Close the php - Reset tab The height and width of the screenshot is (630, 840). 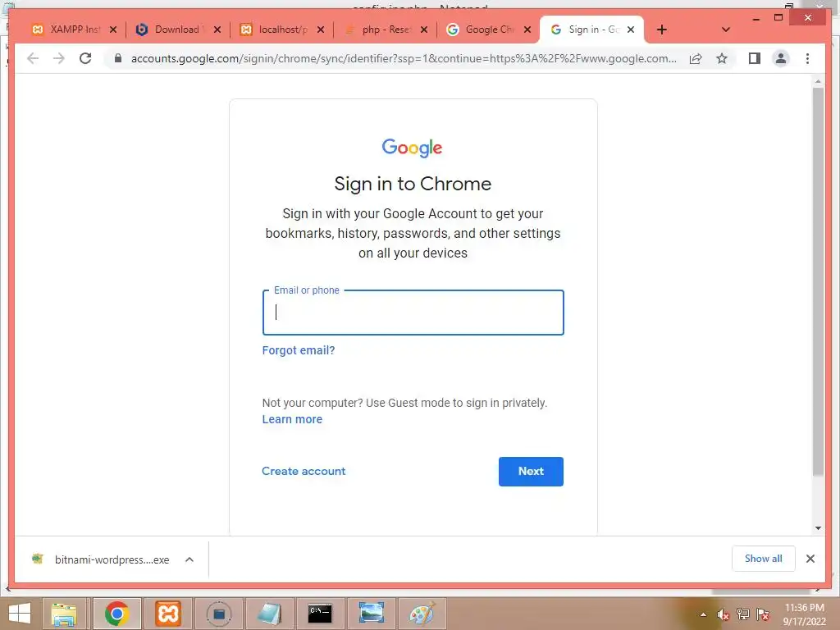(x=424, y=30)
